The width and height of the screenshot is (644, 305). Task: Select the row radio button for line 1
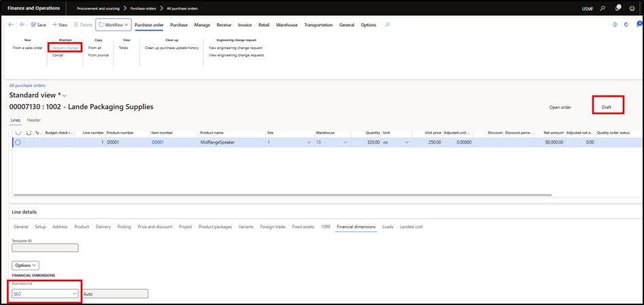click(x=18, y=142)
